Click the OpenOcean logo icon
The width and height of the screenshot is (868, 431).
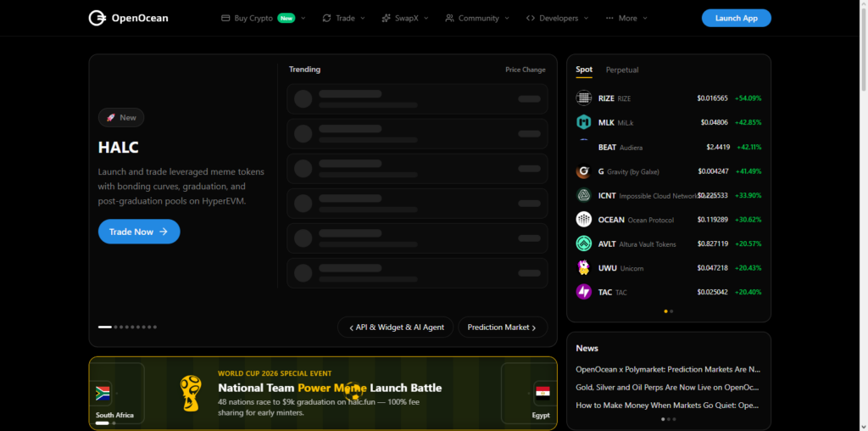click(97, 18)
